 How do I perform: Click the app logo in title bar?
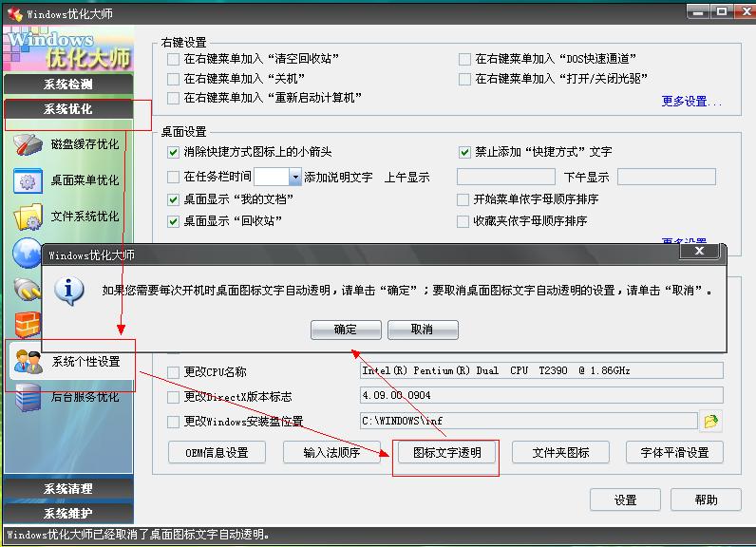coord(14,14)
